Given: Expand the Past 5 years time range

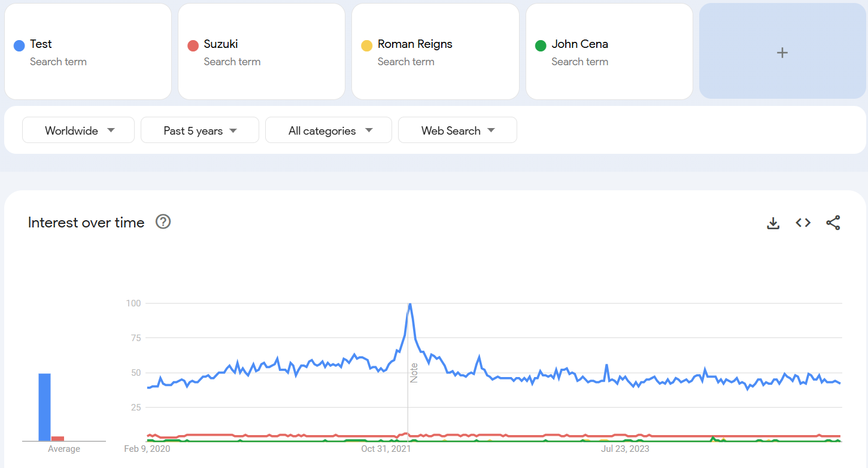Looking at the screenshot, I should click(x=200, y=130).
